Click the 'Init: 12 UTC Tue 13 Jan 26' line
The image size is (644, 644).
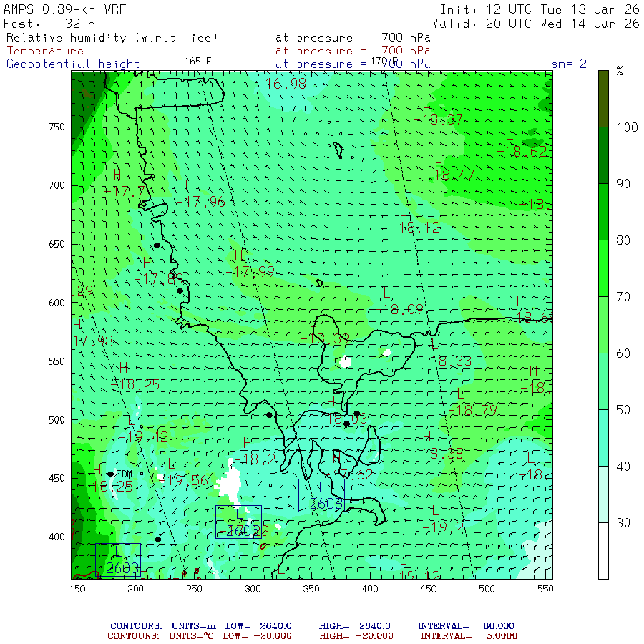[x=540, y=9]
